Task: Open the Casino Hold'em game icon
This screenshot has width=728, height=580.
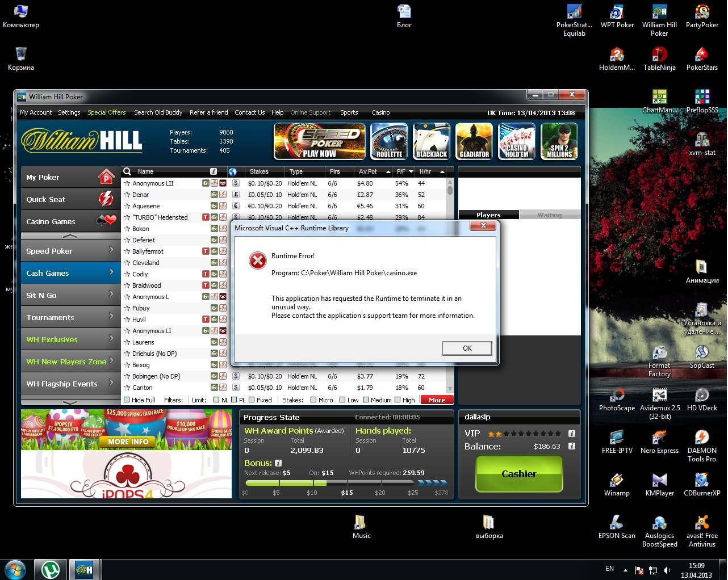Action: point(517,141)
